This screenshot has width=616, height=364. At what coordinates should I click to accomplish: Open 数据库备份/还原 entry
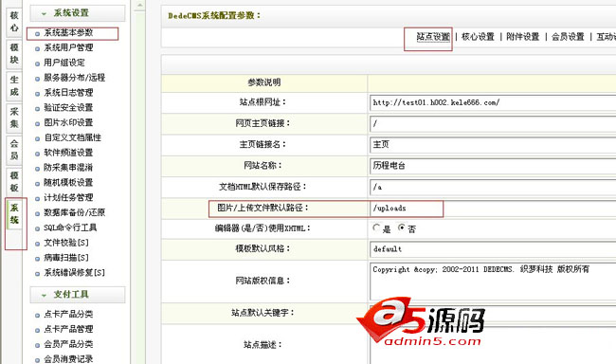pyautogui.click(x=74, y=212)
